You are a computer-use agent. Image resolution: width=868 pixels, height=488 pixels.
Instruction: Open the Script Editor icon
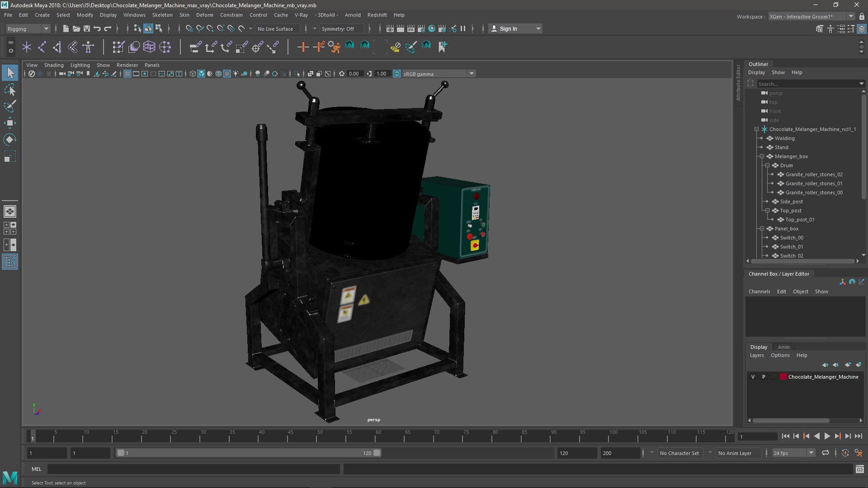(859, 469)
